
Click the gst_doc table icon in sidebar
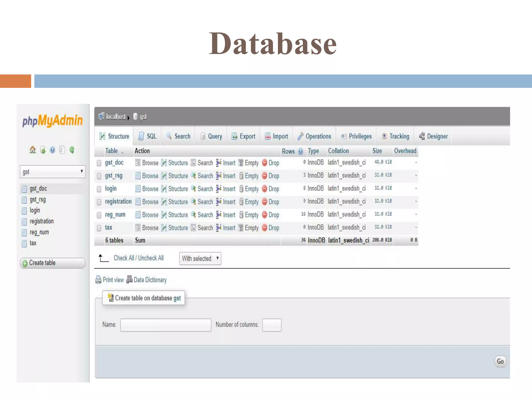point(24,189)
